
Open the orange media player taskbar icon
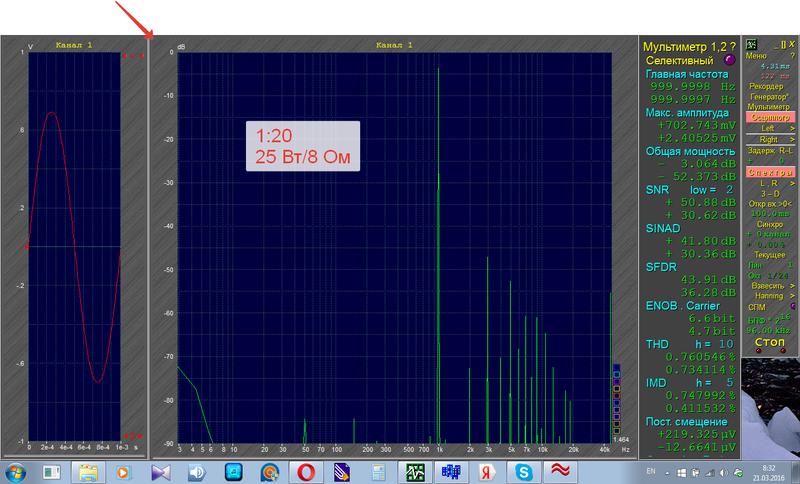[123, 472]
